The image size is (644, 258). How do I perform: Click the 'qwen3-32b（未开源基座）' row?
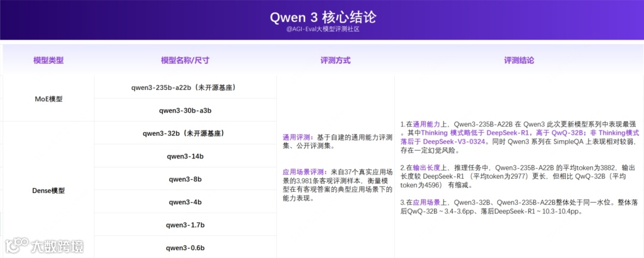[x=185, y=133]
